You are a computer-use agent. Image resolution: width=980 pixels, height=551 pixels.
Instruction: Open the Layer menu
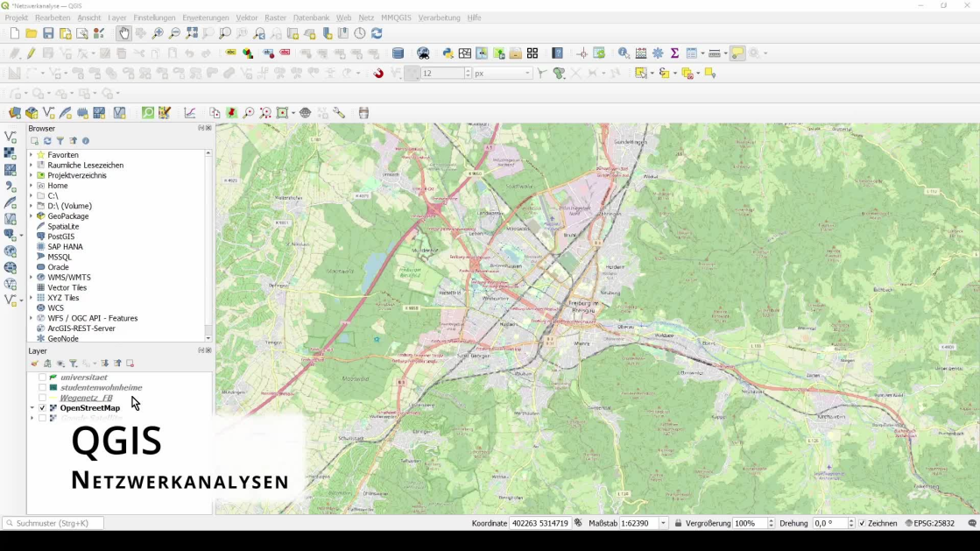116,18
